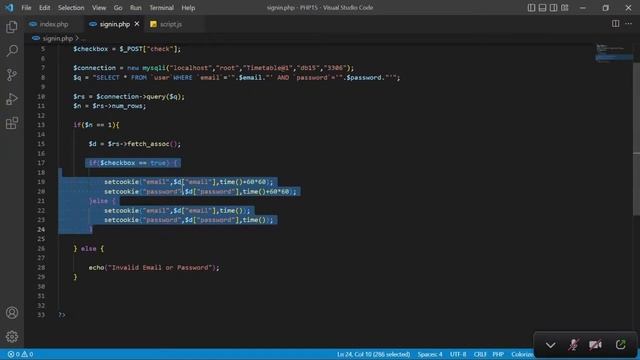This screenshot has width=640, height=360.
Task: Click "num_rows" on line 11
Action: (x=127, y=106)
